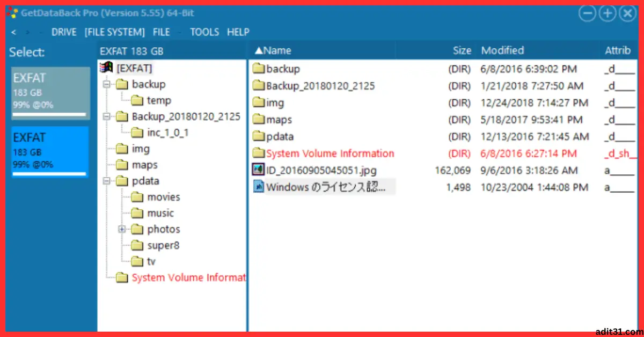Click the backup folder icon in tree
644x337 pixels.
(x=123, y=84)
